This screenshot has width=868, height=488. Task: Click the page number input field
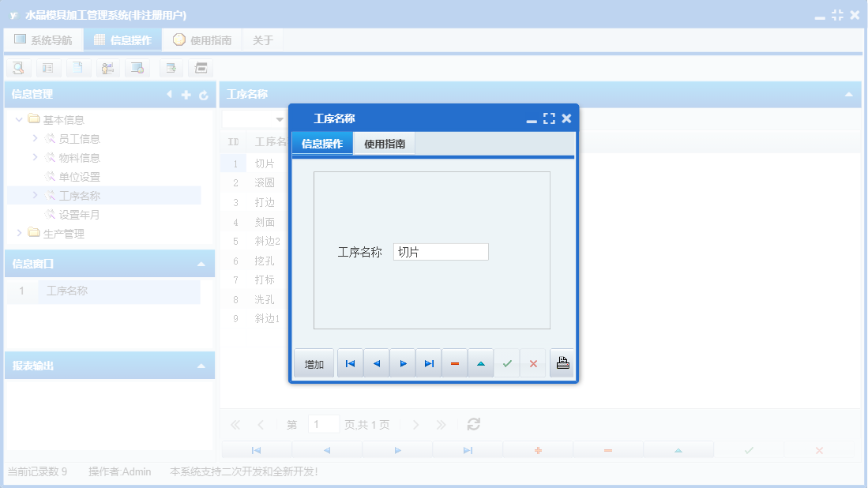[x=323, y=424]
